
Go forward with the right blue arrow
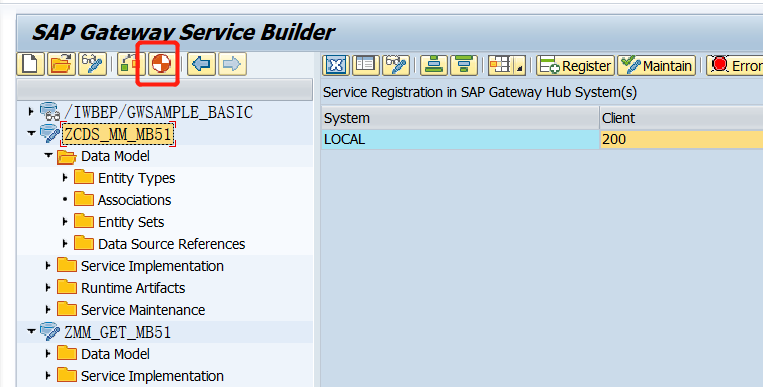point(232,64)
